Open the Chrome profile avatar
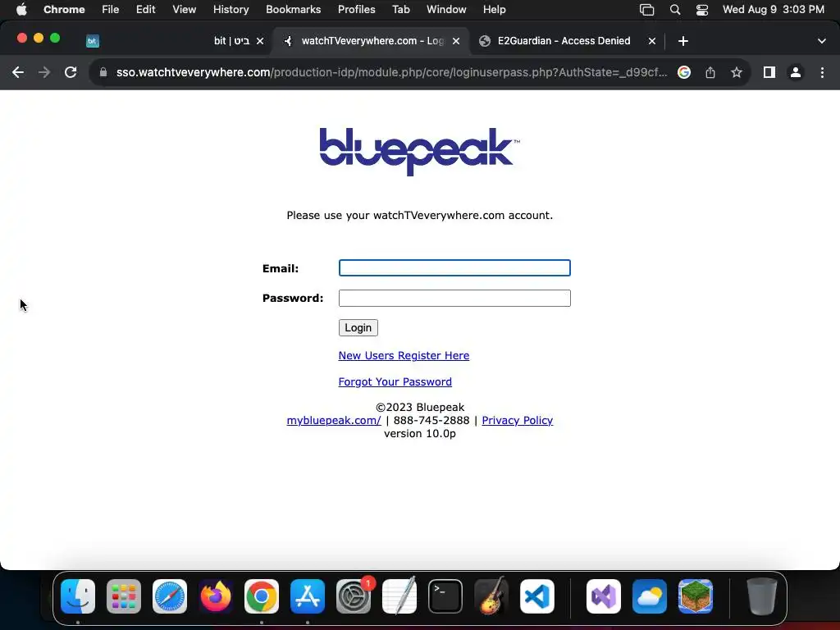Image resolution: width=840 pixels, height=630 pixels. pos(796,72)
